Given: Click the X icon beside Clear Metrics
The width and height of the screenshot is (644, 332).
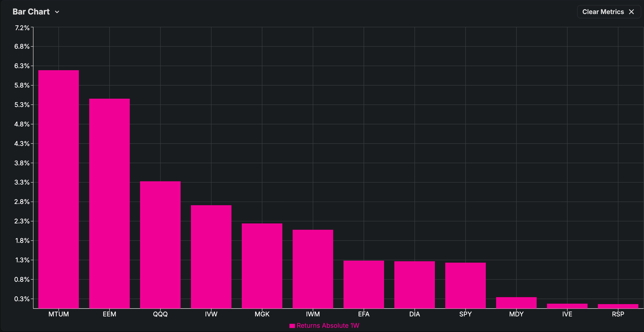Looking at the screenshot, I should click(631, 12).
